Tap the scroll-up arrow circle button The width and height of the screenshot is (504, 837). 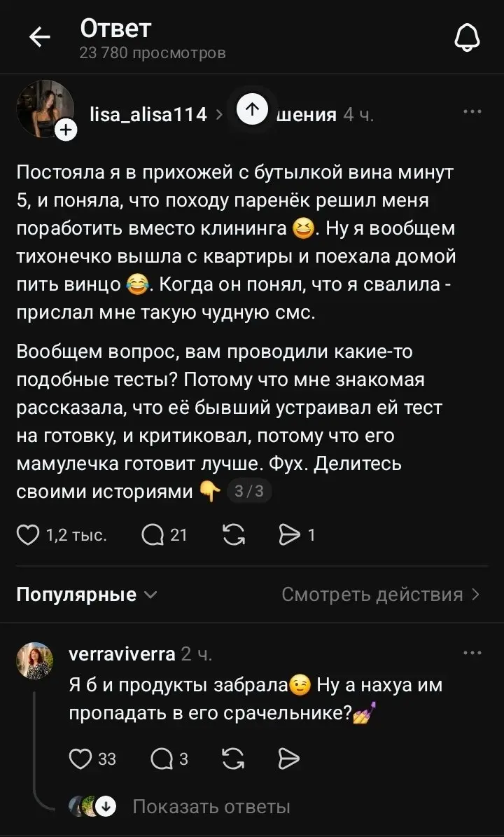pos(252,109)
